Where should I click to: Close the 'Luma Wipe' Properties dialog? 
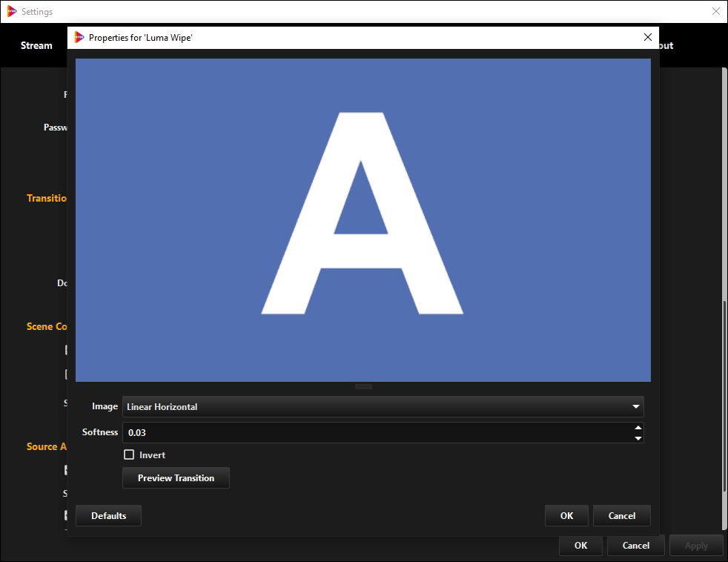(647, 37)
